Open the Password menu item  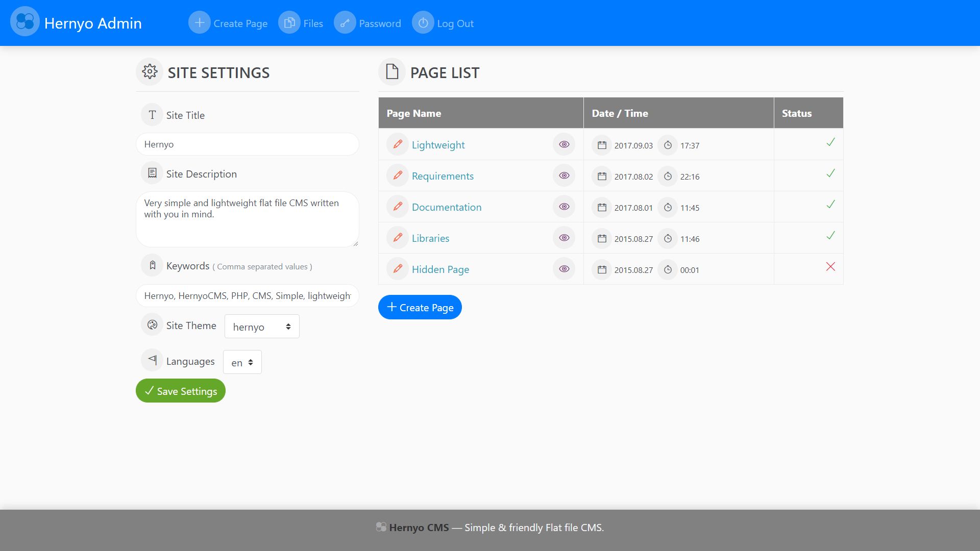pyautogui.click(x=380, y=23)
